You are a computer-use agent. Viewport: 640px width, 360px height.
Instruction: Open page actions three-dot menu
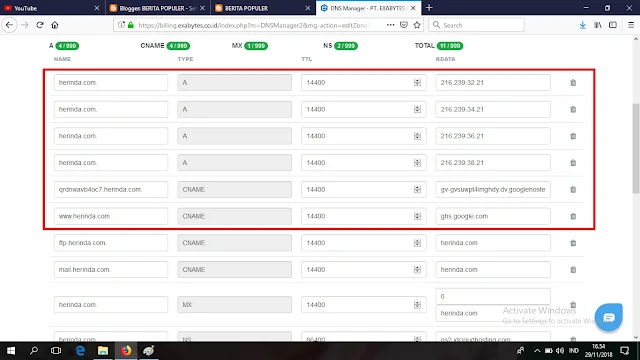pyautogui.click(x=391, y=25)
